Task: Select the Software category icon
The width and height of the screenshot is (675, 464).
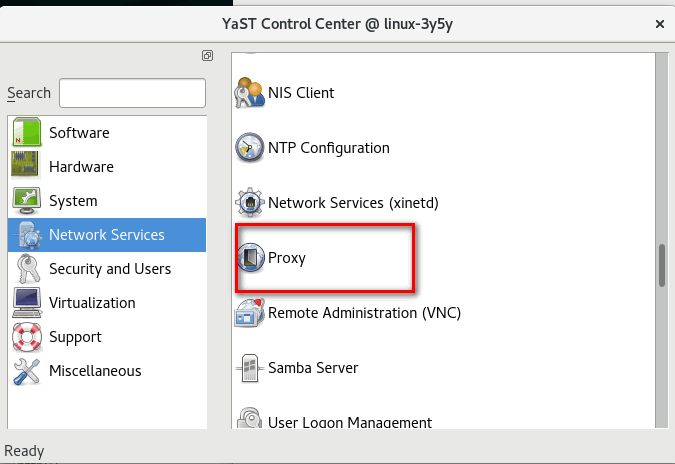Action: pyautogui.click(x=27, y=132)
